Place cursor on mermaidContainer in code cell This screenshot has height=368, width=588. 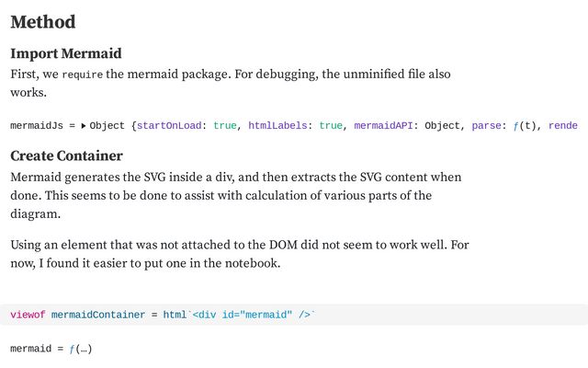tap(99, 315)
